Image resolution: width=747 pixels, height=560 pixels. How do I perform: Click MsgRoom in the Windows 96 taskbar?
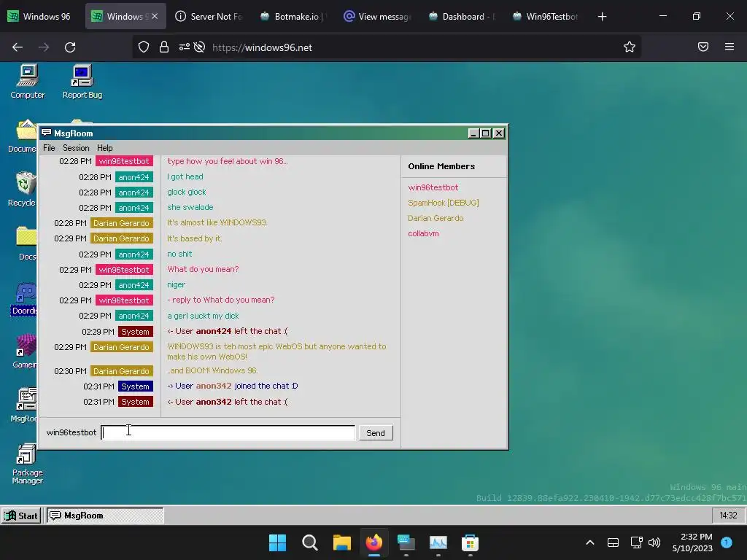point(105,516)
